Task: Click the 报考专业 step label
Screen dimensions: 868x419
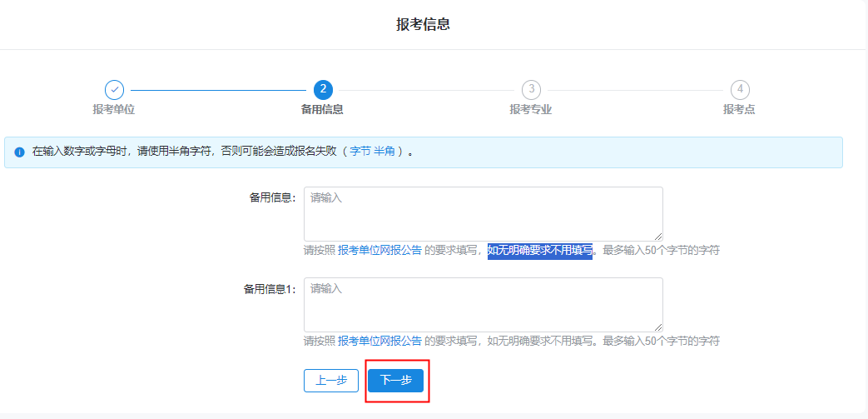Action: (x=531, y=109)
